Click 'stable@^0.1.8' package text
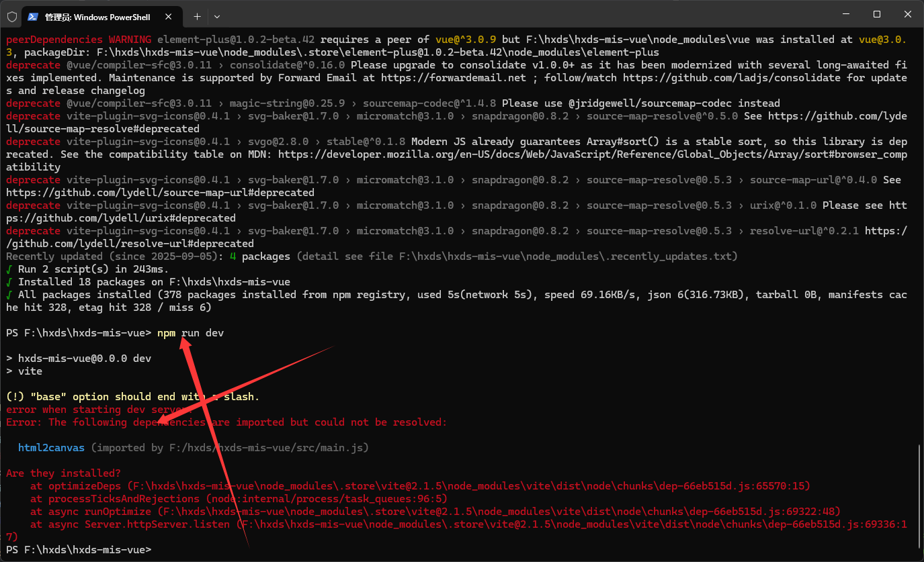Viewport: 924px width, 562px height. coord(366,142)
